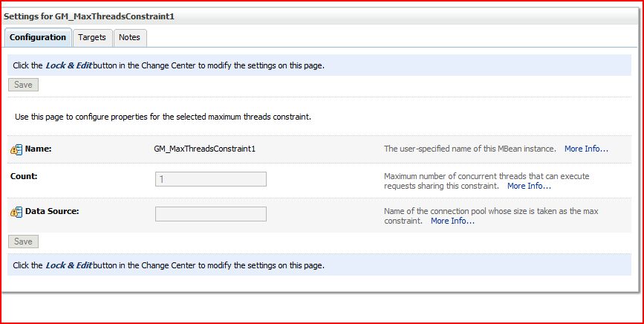This screenshot has width=644, height=324.
Task: Open More Info for the Data Source description
Action: 452,221
